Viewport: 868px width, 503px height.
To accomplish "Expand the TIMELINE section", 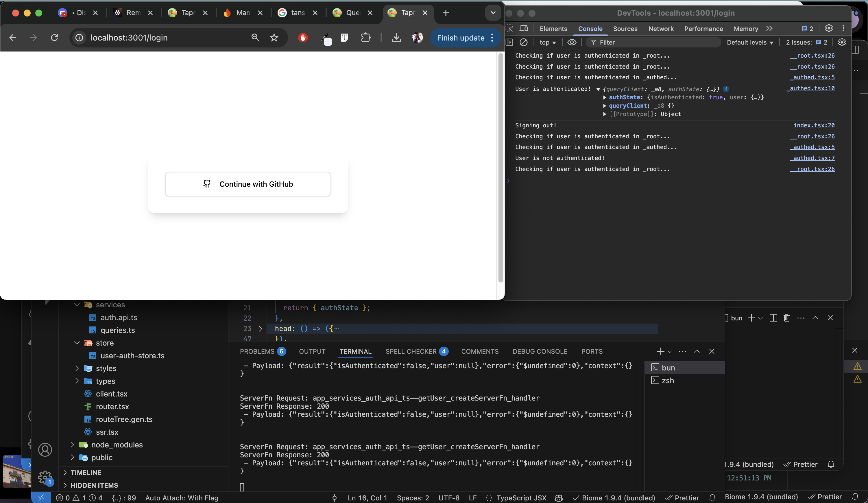I will click(x=86, y=473).
